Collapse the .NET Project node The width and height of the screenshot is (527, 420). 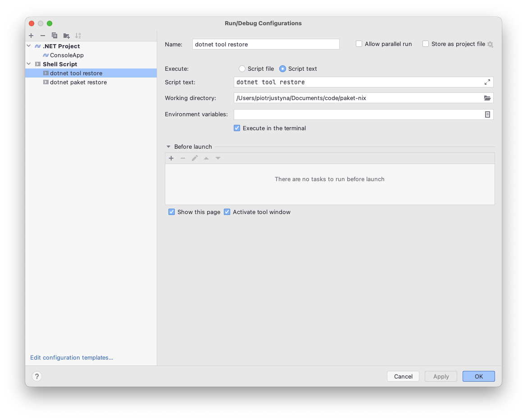(x=29, y=46)
